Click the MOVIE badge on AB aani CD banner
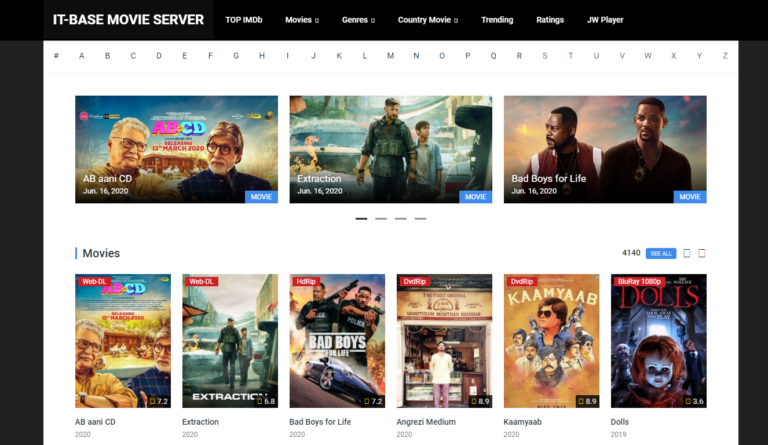768x445 pixels. coord(261,197)
